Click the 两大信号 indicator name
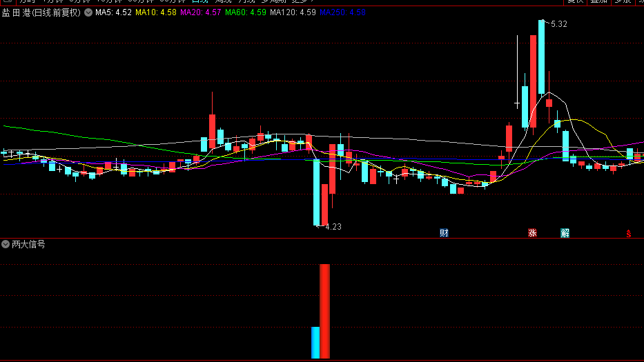The height and width of the screenshot is (362, 644). click(28, 244)
